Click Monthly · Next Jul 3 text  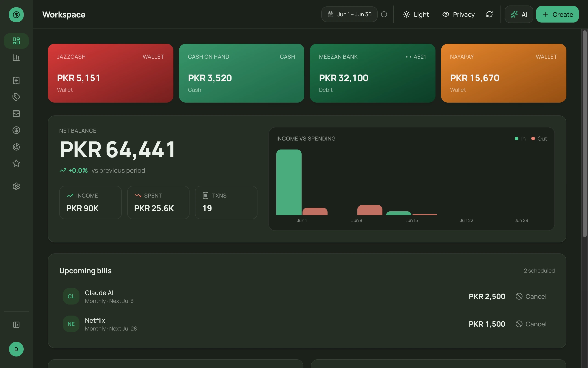tap(109, 301)
